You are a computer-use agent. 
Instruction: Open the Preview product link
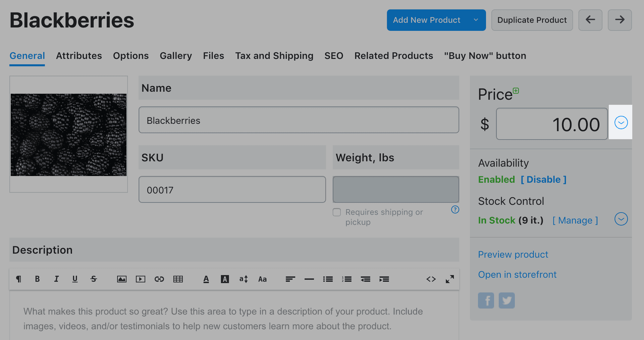pos(513,254)
